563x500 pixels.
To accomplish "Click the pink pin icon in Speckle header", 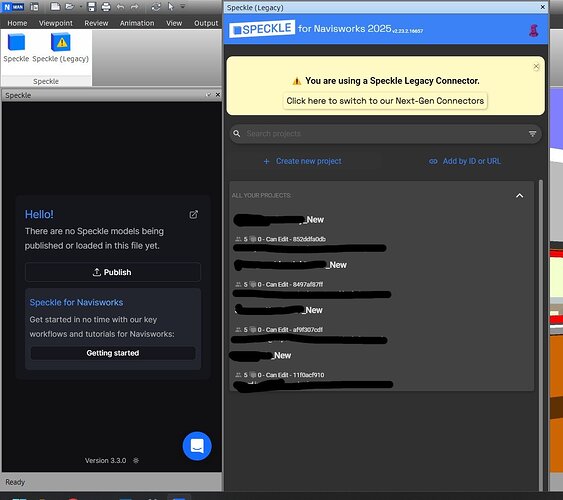I will point(534,30).
